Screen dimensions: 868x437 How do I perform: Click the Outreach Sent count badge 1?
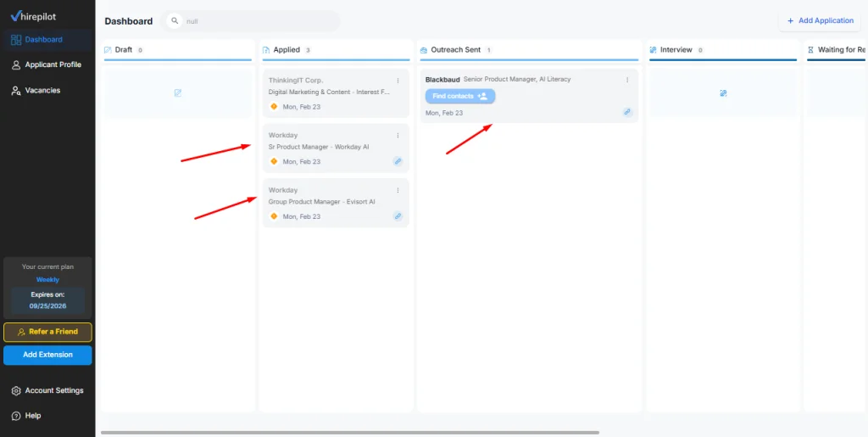tap(488, 50)
